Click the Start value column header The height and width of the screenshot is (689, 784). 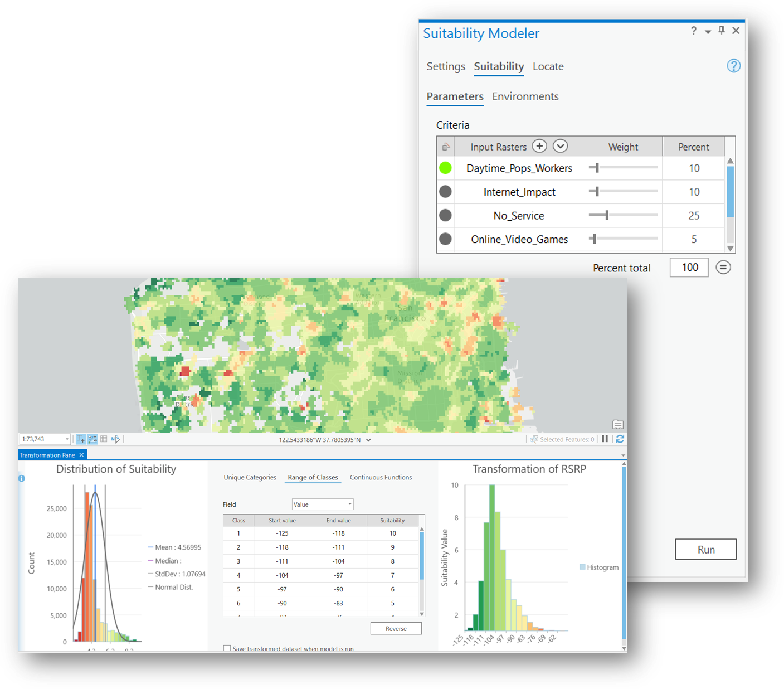tap(282, 521)
